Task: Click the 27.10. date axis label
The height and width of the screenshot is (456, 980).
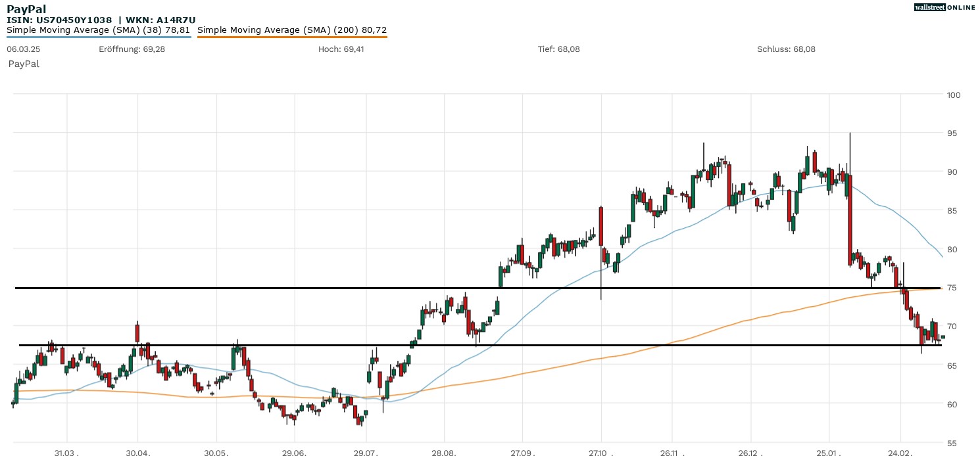Action: (601, 453)
